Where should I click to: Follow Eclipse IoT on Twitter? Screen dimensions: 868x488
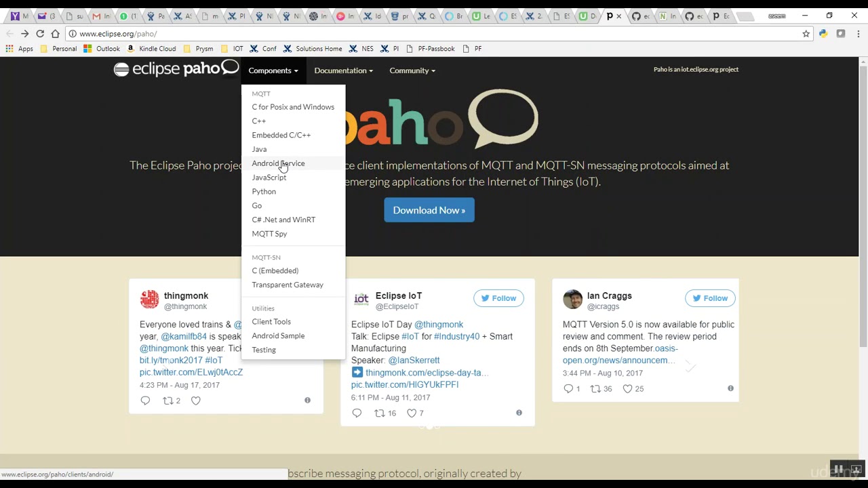point(498,298)
